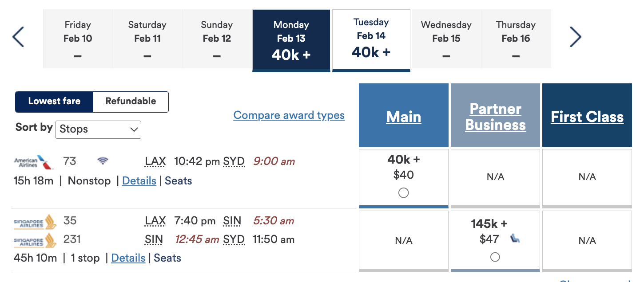Click the Partner Business column header

[495, 117]
